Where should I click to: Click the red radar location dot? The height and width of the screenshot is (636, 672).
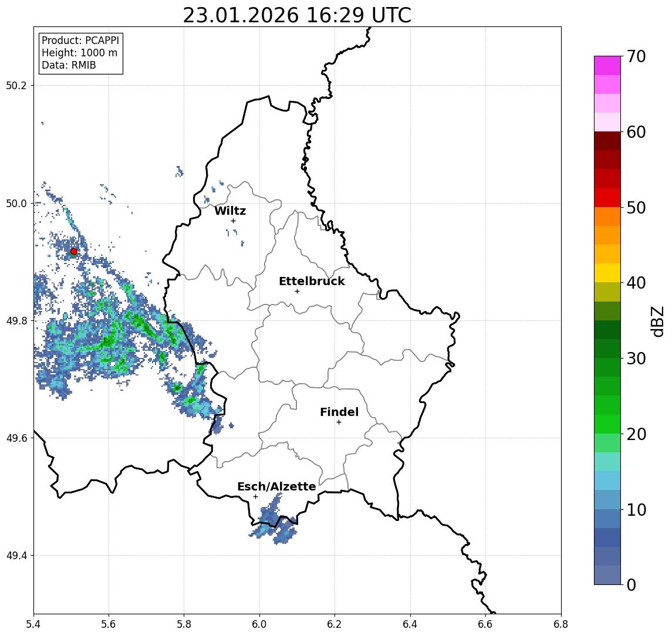(74, 252)
